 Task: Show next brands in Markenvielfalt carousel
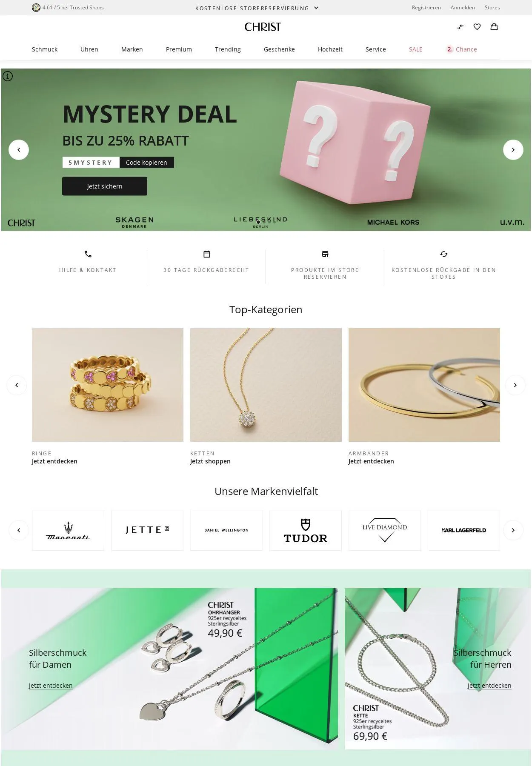click(x=513, y=530)
